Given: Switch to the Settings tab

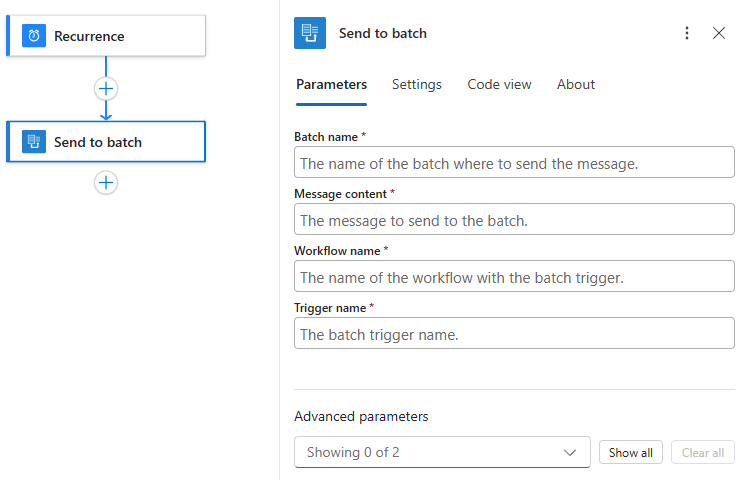Looking at the screenshot, I should 416,84.
